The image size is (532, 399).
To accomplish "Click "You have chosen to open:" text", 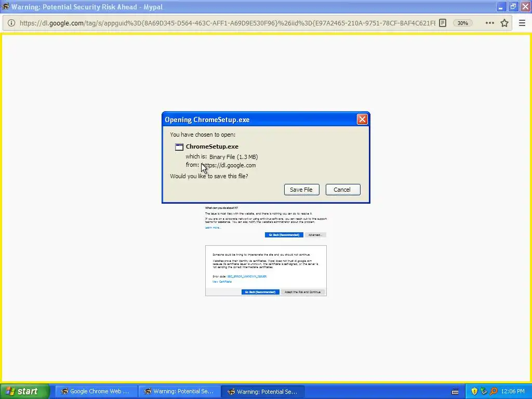I will pos(203,135).
